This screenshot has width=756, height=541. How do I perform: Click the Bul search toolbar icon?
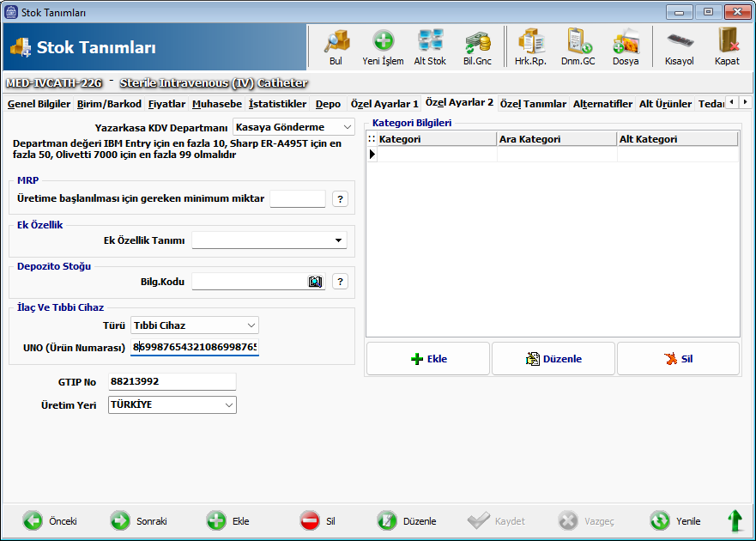(x=336, y=46)
